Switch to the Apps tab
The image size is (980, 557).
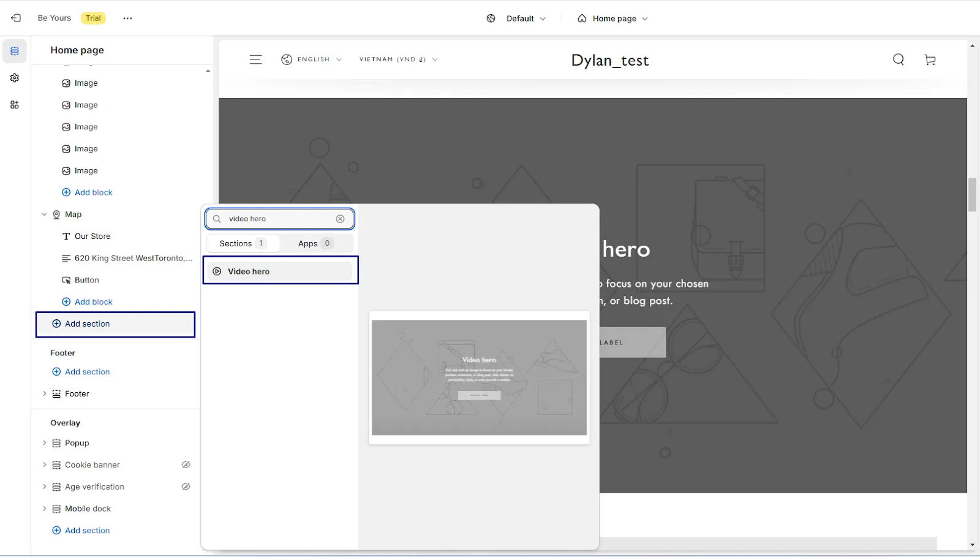point(316,243)
